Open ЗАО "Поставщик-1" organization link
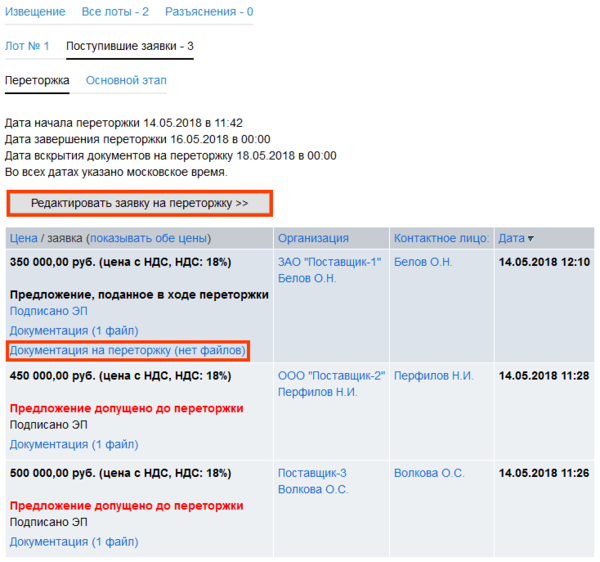The width and height of the screenshot is (600, 562). tap(329, 262)
